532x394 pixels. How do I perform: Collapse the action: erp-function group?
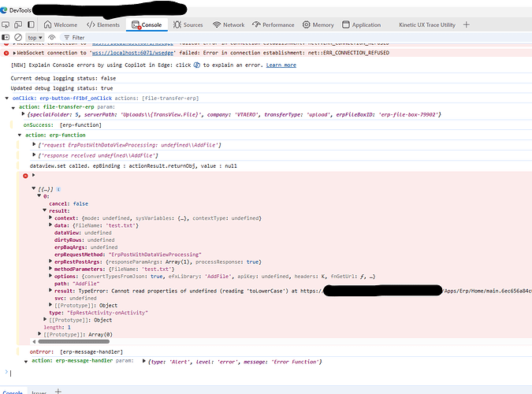click(20, 135)
